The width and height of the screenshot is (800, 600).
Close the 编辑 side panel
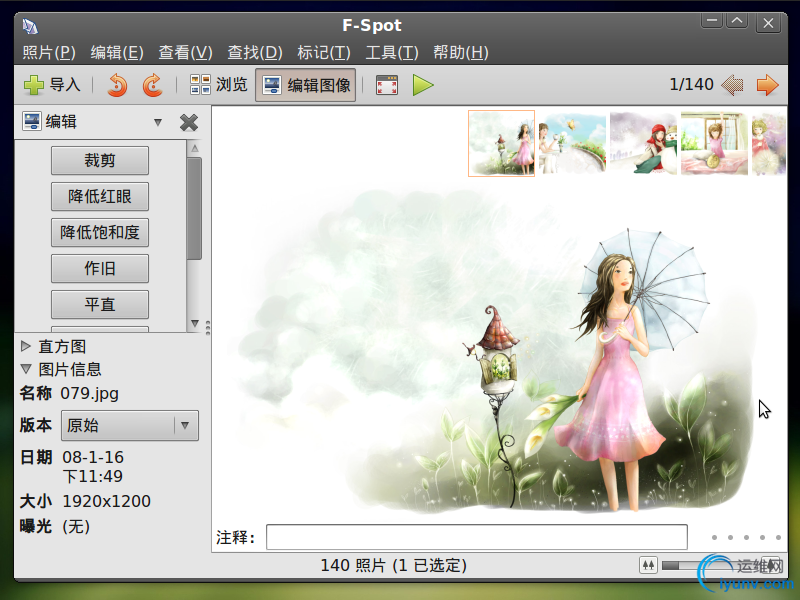pos(187,122)
